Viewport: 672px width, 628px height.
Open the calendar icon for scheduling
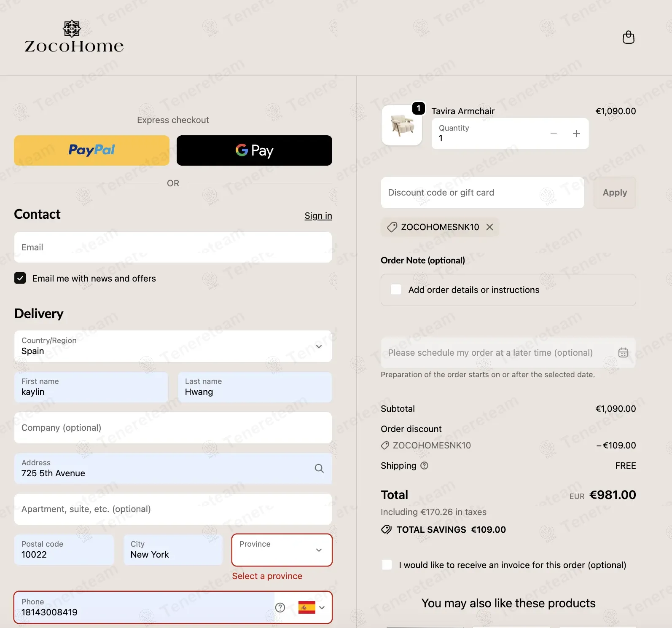click(623, 353)
